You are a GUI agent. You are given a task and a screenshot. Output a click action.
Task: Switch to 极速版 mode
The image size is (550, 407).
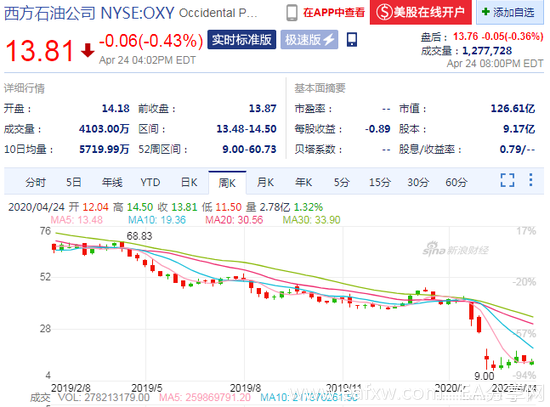tap(309, 40)
